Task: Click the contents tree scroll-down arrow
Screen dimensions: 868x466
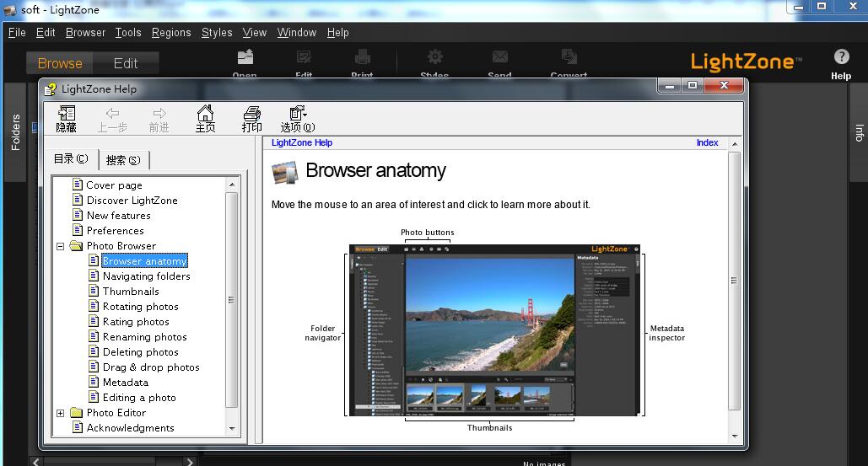Action: point(232,428)
